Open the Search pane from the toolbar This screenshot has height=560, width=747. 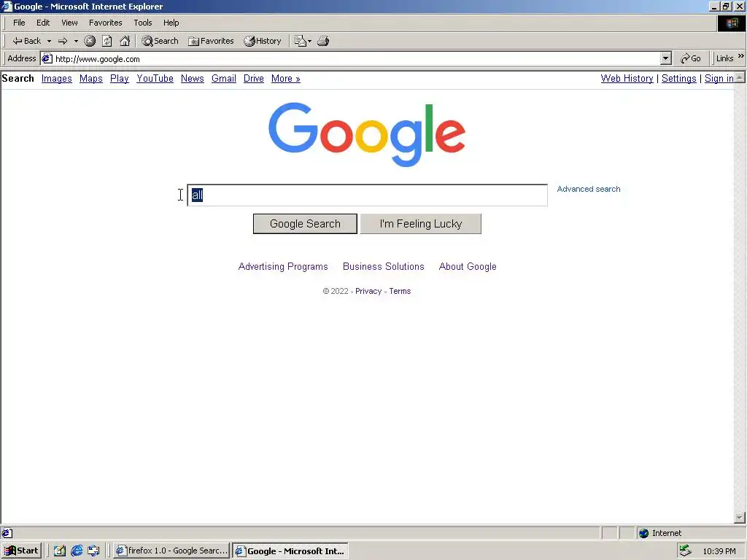click(160, 41)
